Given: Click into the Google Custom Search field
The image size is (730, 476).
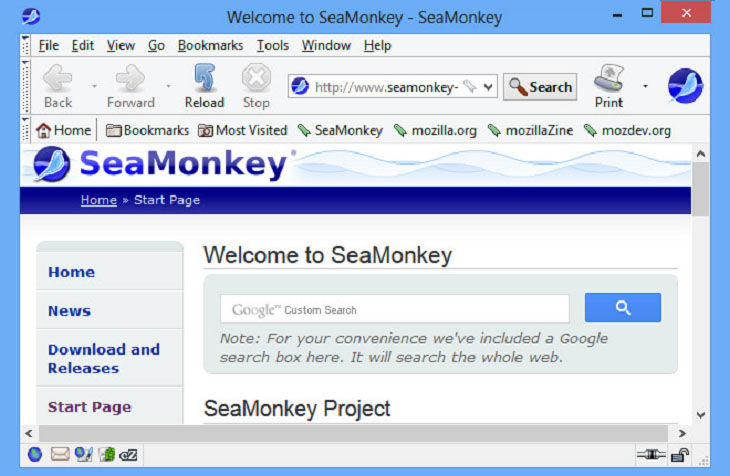Looking at the screenshot, I should click(395, 309).
